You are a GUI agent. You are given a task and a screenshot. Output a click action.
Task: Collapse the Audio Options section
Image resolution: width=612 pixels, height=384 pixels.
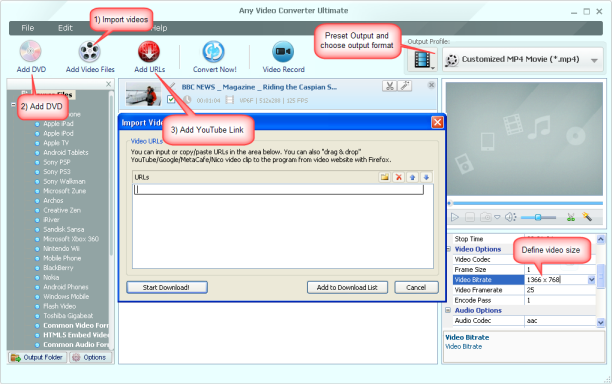[448, 310]
